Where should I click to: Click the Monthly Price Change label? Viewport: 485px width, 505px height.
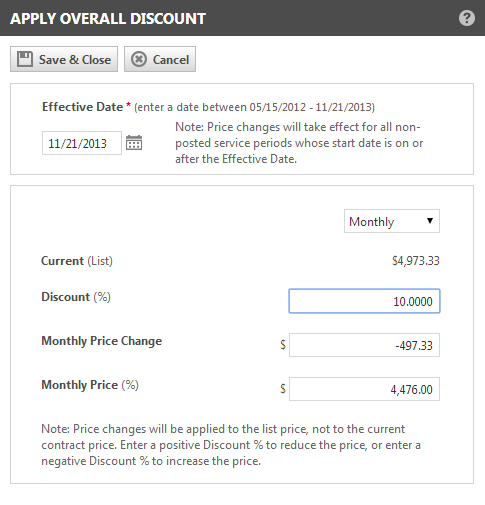coord(102,341)
